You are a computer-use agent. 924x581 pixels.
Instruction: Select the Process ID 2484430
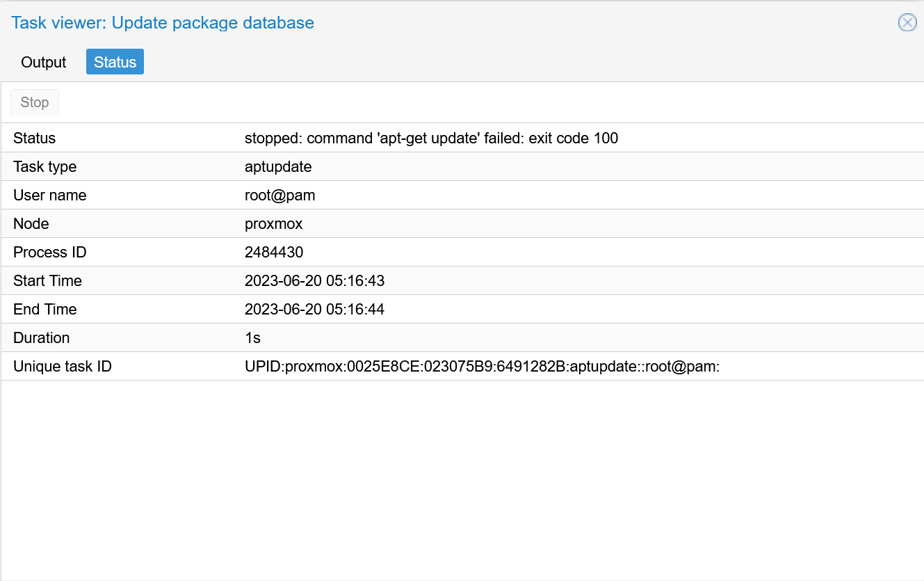pos(274,252)
